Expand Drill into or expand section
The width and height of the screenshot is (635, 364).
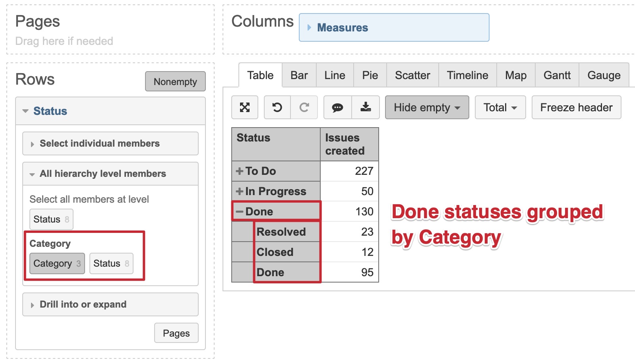point(110,304)
